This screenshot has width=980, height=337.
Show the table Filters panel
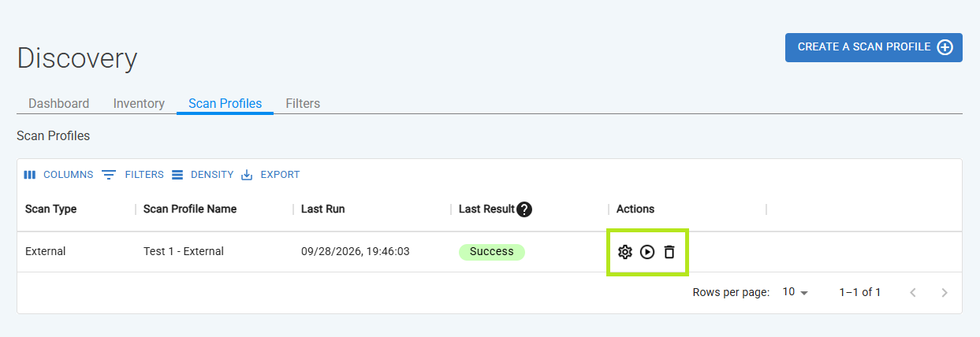click(133, 175)
